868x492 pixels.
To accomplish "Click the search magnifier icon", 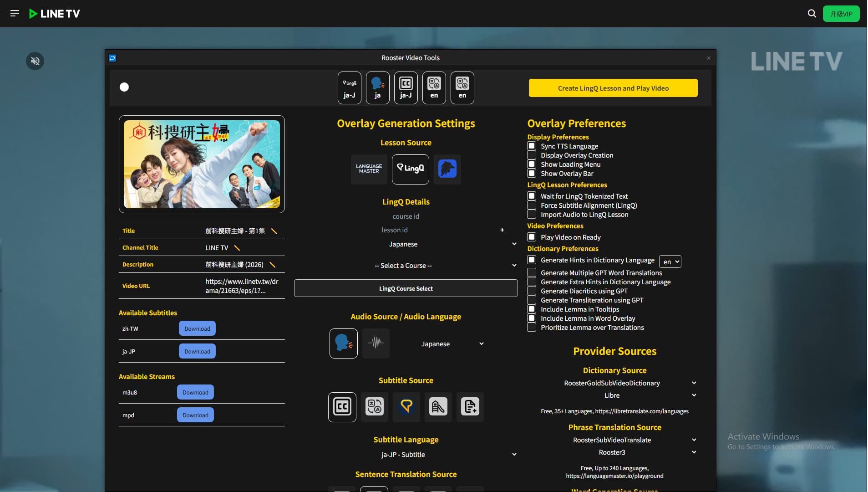I will click(x=812, y=14).
